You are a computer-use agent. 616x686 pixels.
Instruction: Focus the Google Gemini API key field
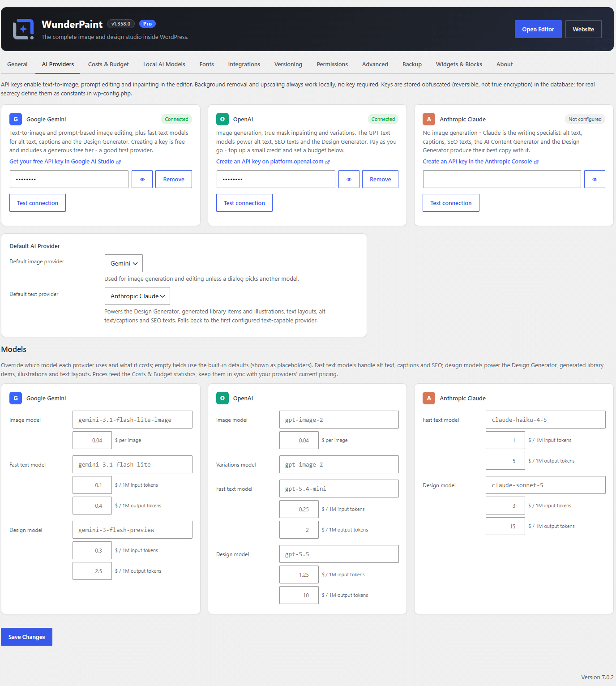coord(69,179)
